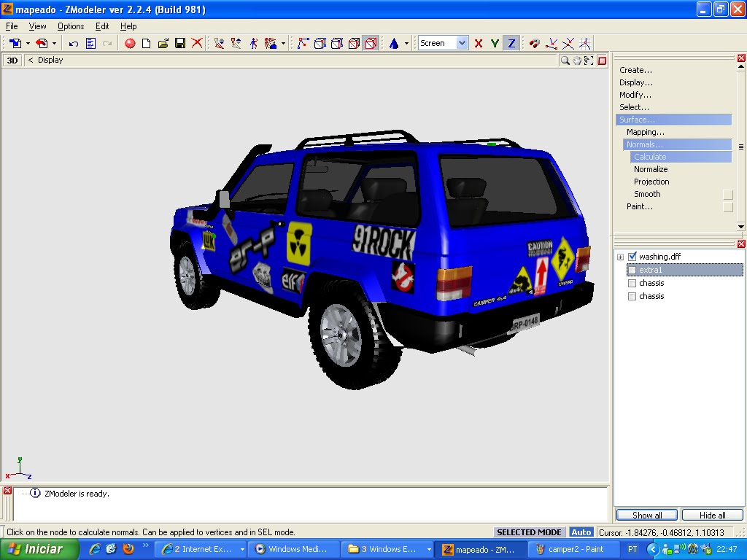Undo the last action
The height and width of the screenshot is (560, 747).
(74, 43)
